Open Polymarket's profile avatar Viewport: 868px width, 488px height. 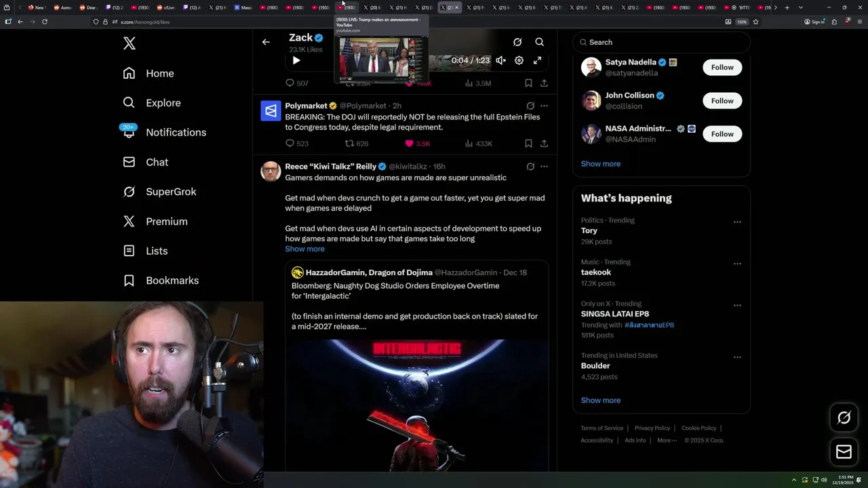[271, 110]
